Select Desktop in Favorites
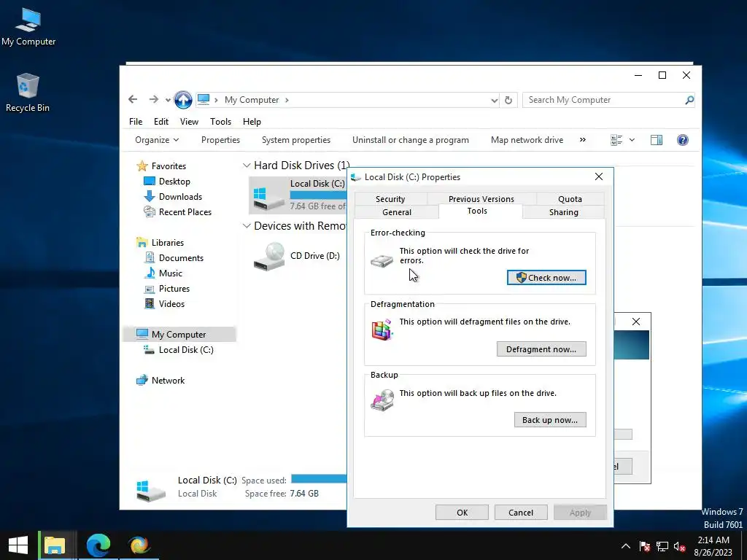Viewport: 747px width, 560px height. (x=167, y=182)
